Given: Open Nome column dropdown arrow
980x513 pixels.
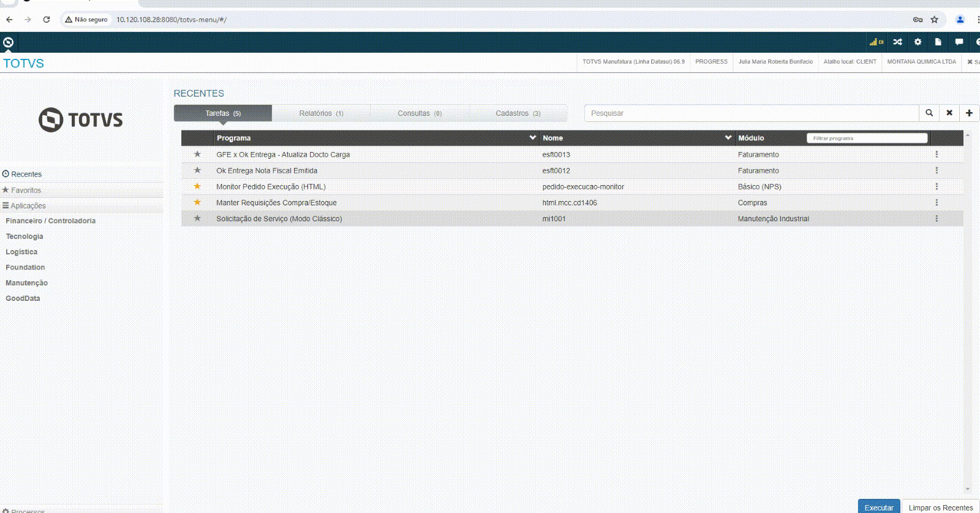Looking at the screenshot, I should tap(728, 138).
